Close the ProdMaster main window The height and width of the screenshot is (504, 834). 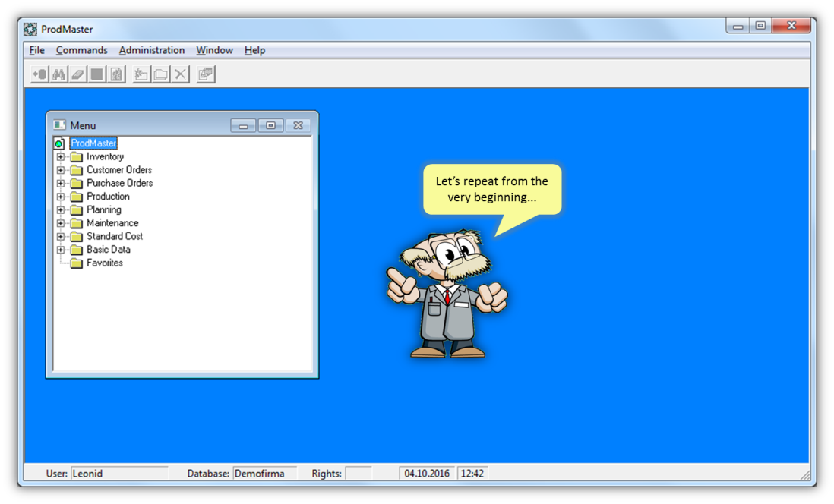click(791, 26)
